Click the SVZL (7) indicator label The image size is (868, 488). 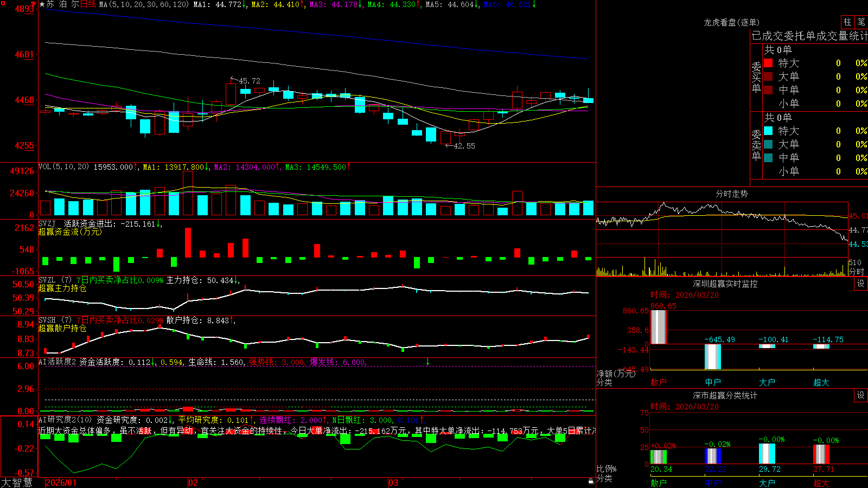(55, 280)
